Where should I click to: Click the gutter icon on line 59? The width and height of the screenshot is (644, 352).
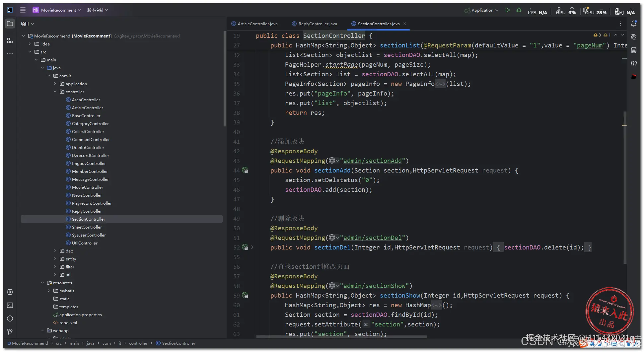(x=245, y=296)
